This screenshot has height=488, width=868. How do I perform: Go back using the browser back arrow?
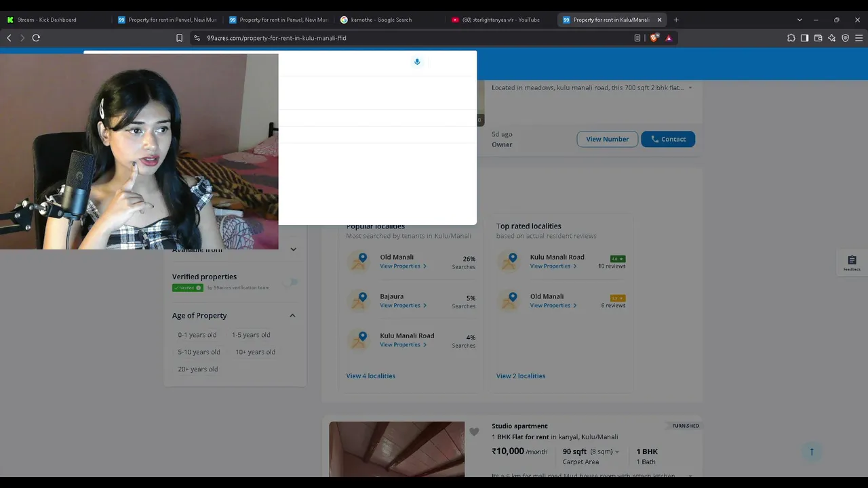click(x=9, y=38)
